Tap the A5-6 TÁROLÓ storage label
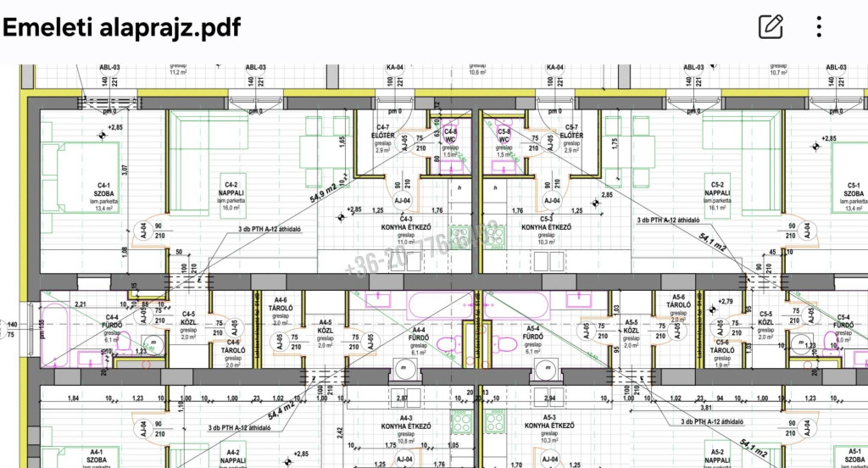Image resolution: width=868 pixels, height=468 pixels. click(676, 304)
